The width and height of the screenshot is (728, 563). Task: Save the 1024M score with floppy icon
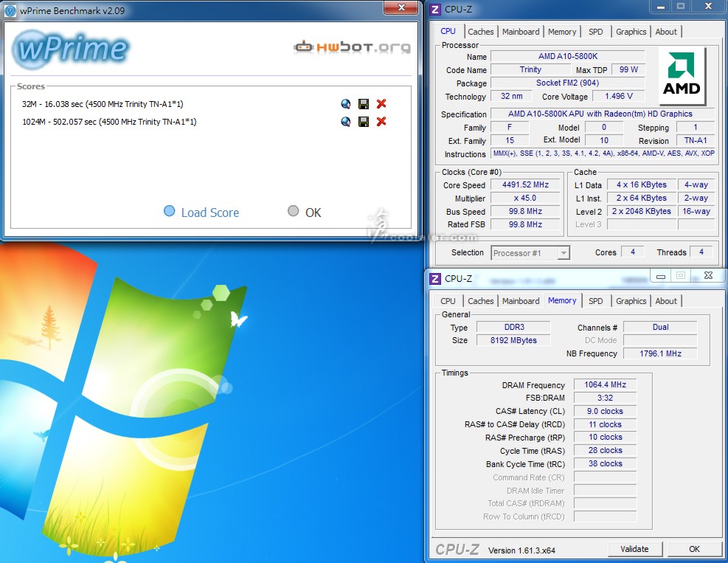pos(364,122)
